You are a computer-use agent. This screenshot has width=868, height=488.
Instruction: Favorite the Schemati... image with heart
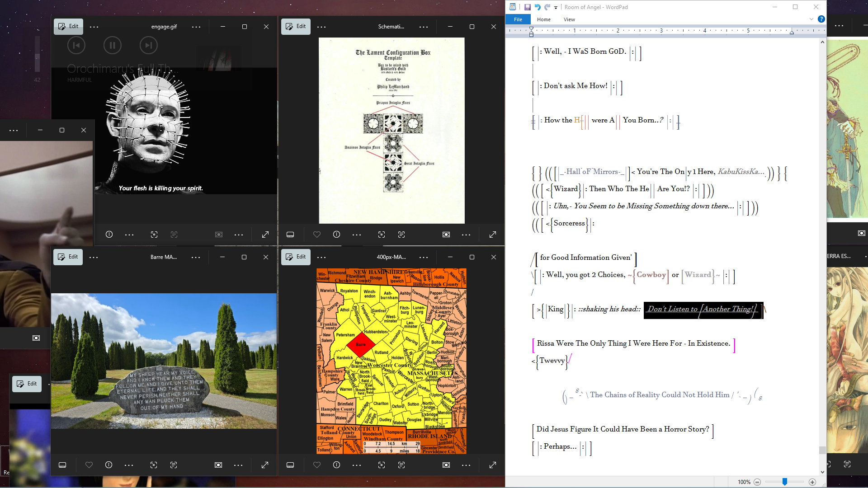(x=317, y=235)
